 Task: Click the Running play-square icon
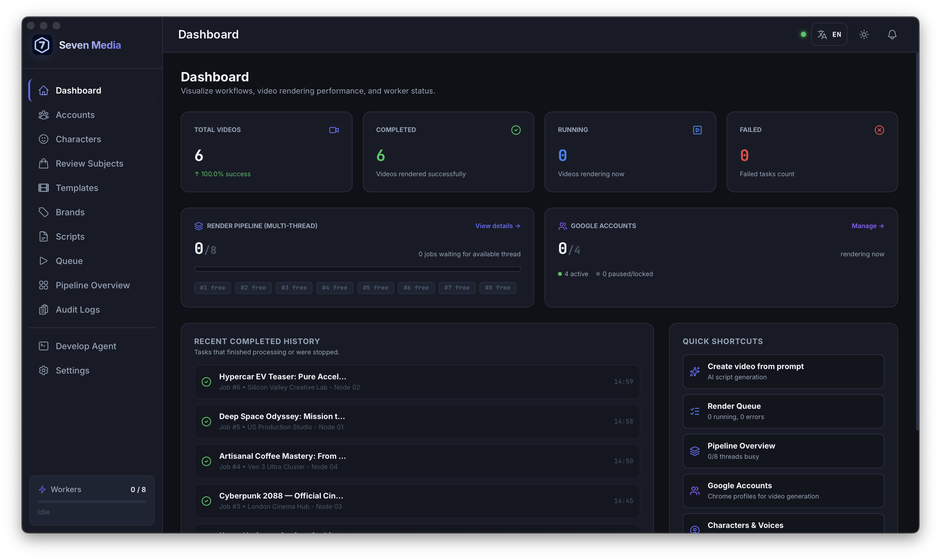pyautogui.click(x=697, y=130)
